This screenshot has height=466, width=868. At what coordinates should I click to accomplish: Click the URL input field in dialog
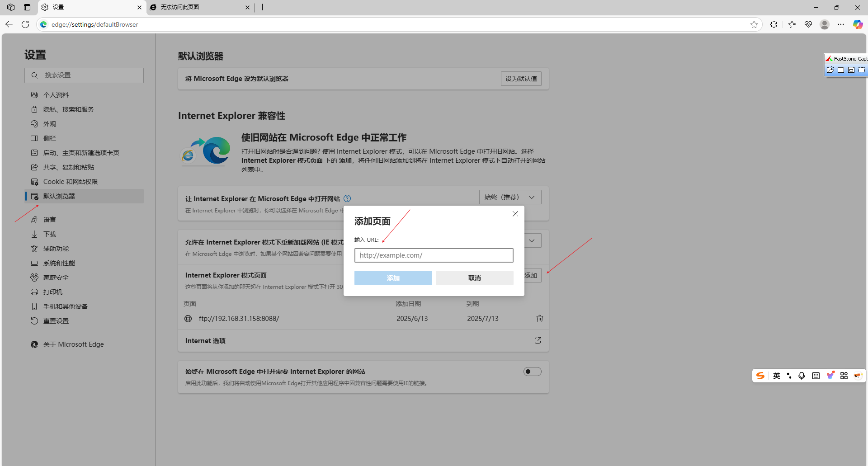[x=434, y=255]
